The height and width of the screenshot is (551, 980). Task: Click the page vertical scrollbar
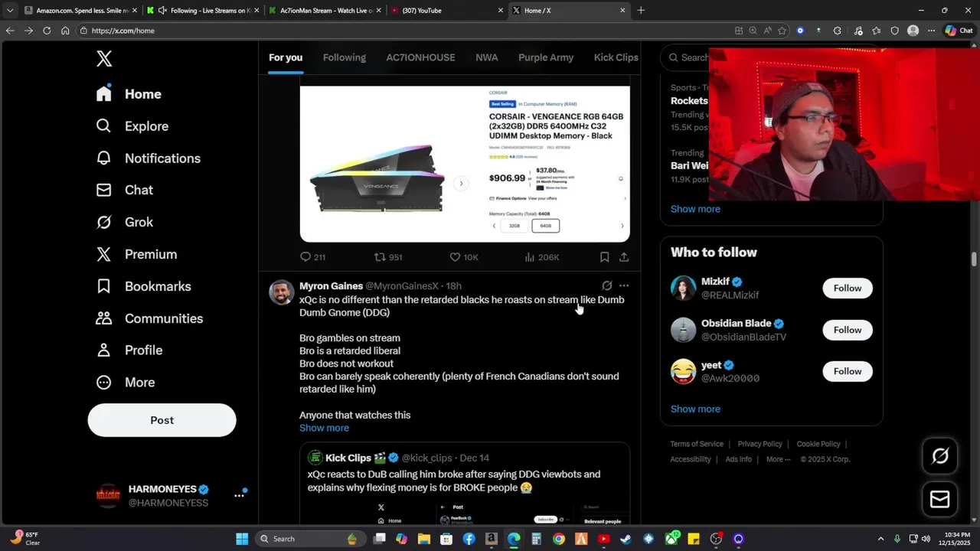tap(974, 259)
